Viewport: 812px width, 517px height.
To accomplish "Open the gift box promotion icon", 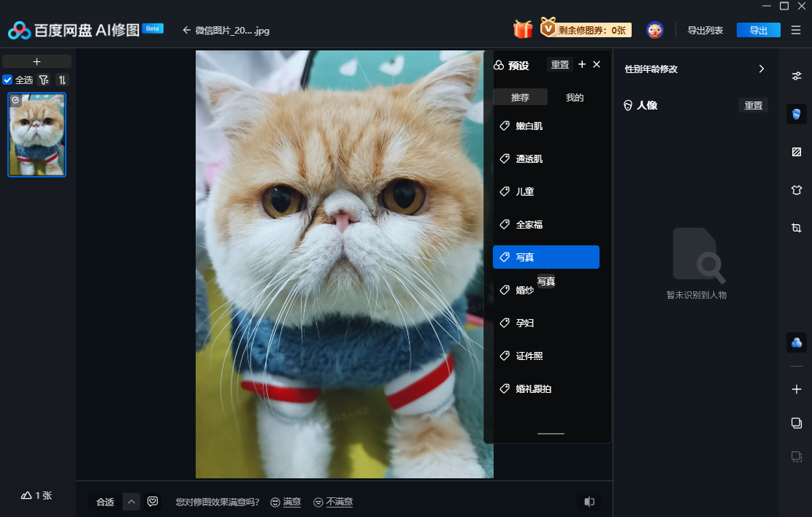I will (522, 29).
